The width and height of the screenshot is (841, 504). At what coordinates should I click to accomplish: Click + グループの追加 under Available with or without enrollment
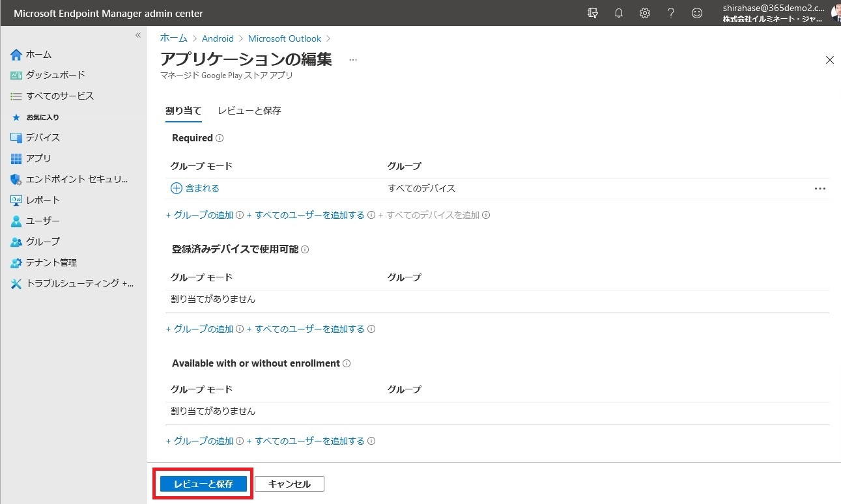pos(199,441)
